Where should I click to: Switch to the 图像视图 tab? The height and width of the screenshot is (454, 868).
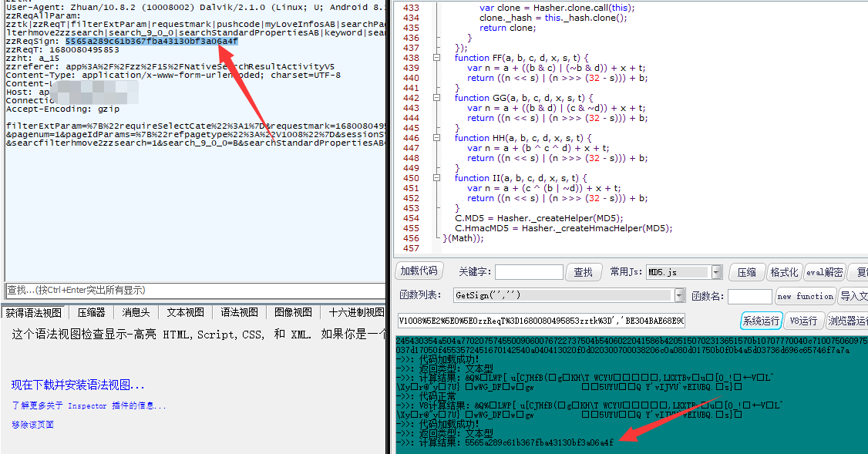pos(293,312)
